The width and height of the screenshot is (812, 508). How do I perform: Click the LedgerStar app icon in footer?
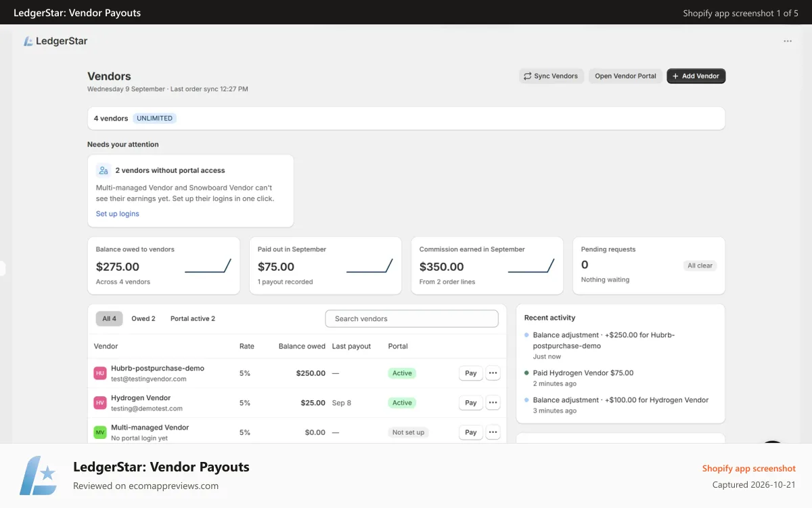[x=38, y=475]
